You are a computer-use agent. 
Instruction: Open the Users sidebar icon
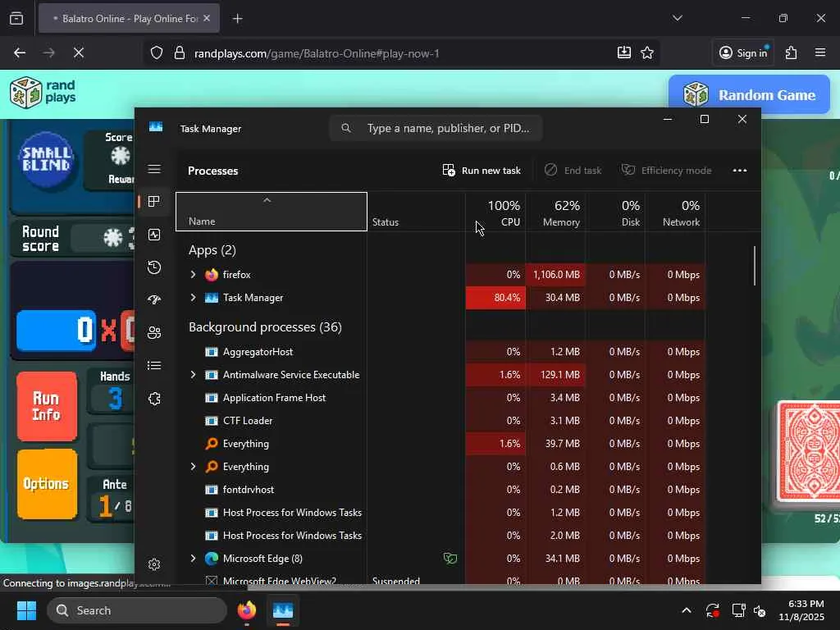click(154, 333)
